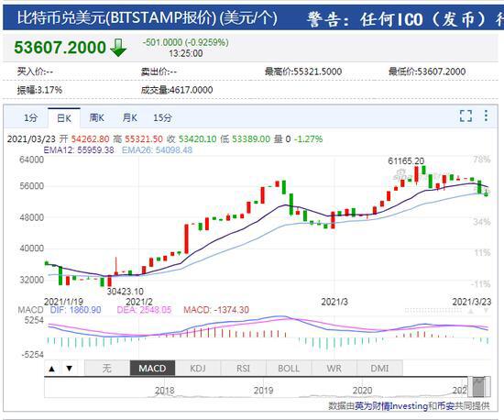The image size is (504, 420).
Task: Switch indicator to RSI
Action: pos(244,368)
